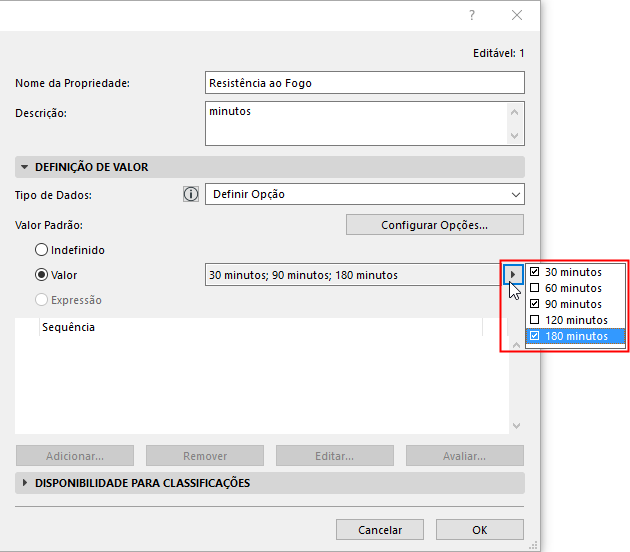Check the 120 minutos option

point(534,320)
